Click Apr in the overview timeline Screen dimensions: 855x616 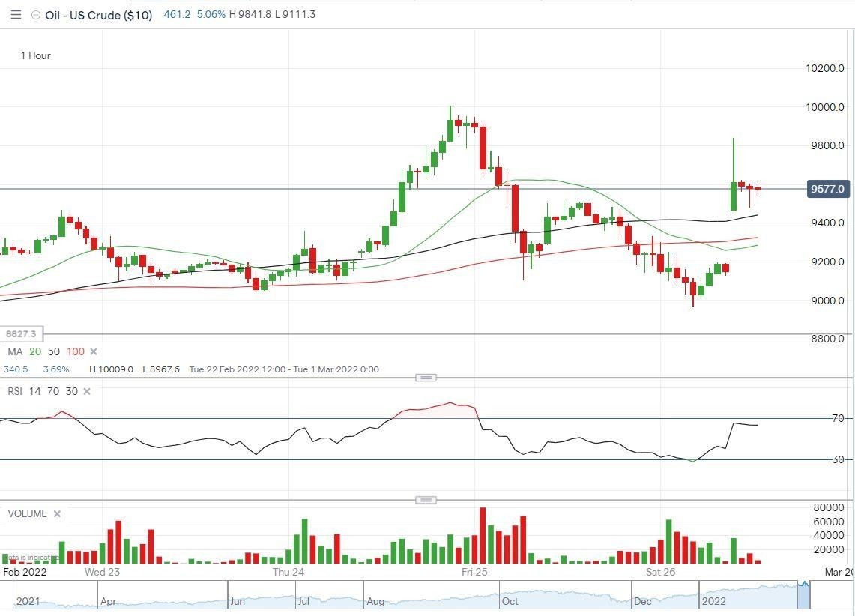coord(109,601)
